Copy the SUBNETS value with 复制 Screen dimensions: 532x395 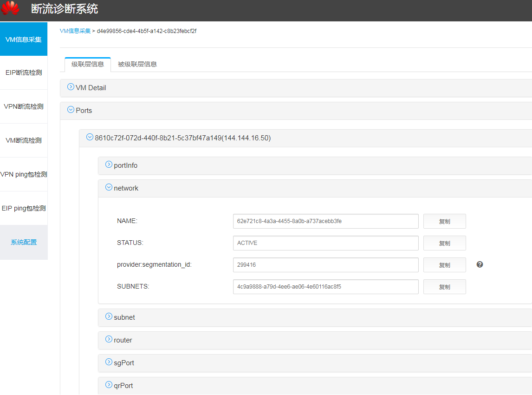pyautogui.click(x=444, y=287)
